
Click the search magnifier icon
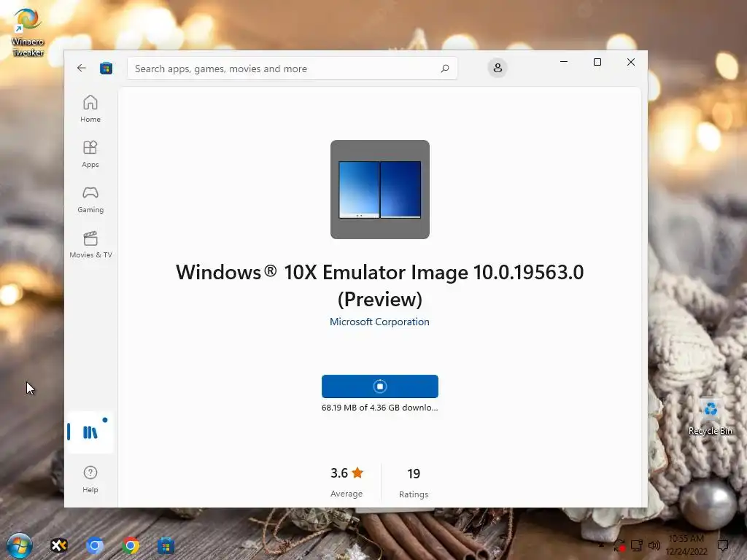pos(444,69)
